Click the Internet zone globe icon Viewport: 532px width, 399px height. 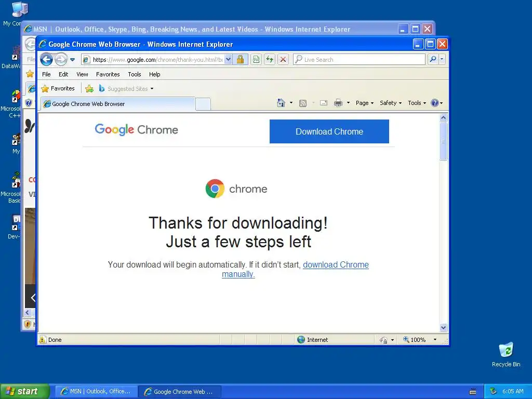point(301,340)
